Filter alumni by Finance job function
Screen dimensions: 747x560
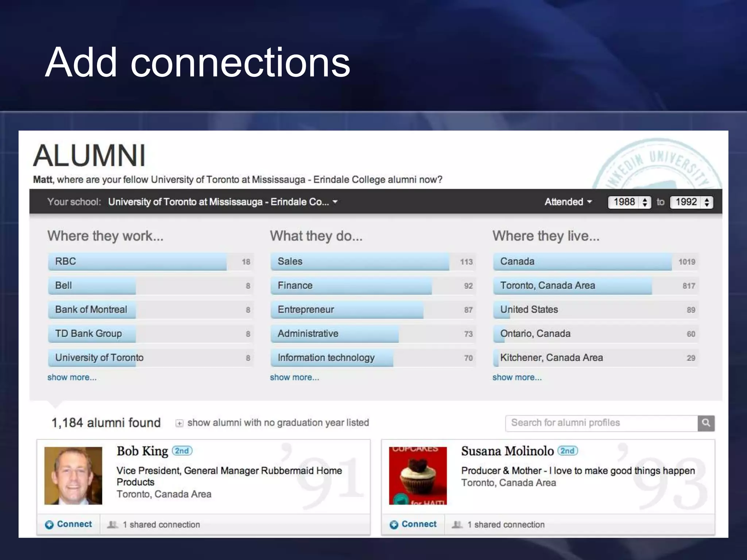pos(373,286)
